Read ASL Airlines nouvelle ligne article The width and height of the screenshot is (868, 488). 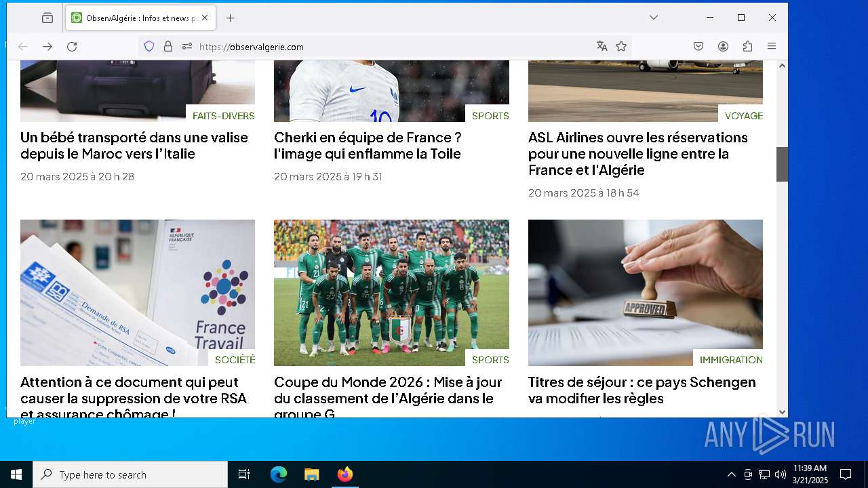pyautogui.click(x=638, y=154)
